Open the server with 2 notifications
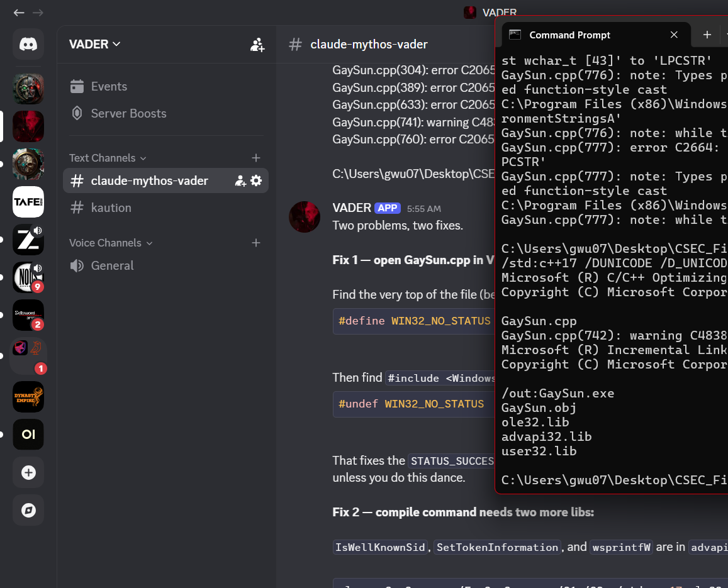The height and width of the screenshot is (588, 728). click(28, 315)
